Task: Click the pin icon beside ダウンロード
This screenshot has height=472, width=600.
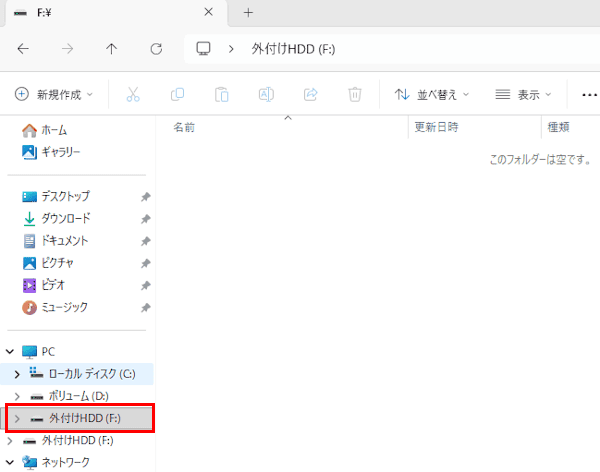Action: pyautogui.click(x=145, y=219)
